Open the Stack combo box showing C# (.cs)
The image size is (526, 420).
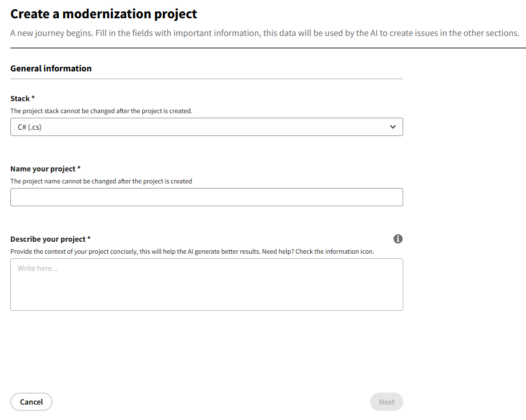(206, 127)
